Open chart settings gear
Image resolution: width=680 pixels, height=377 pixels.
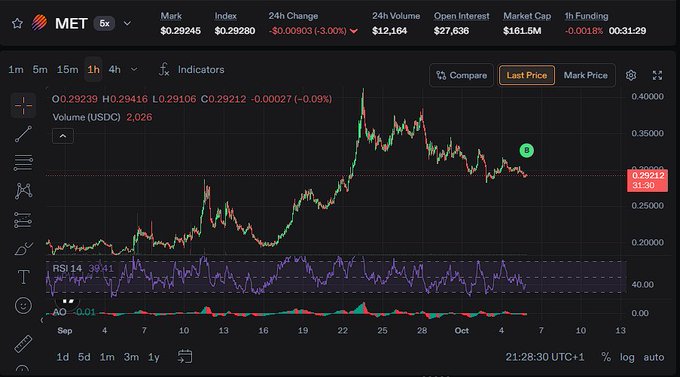point(631,75)
